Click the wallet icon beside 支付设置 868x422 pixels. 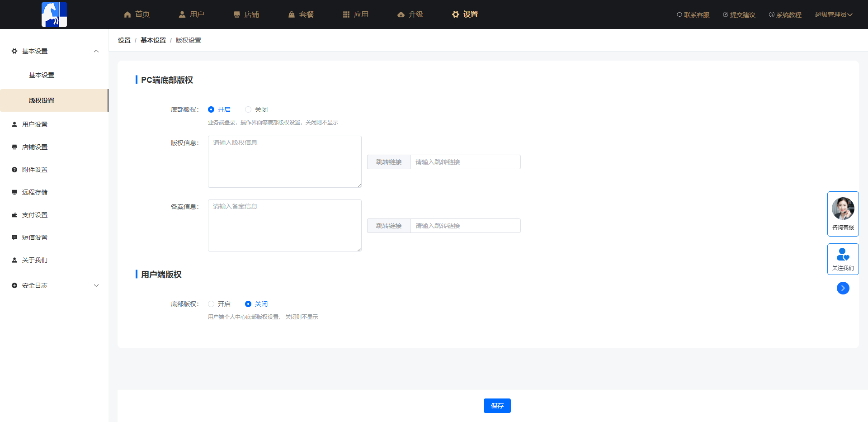click(14, 215)
